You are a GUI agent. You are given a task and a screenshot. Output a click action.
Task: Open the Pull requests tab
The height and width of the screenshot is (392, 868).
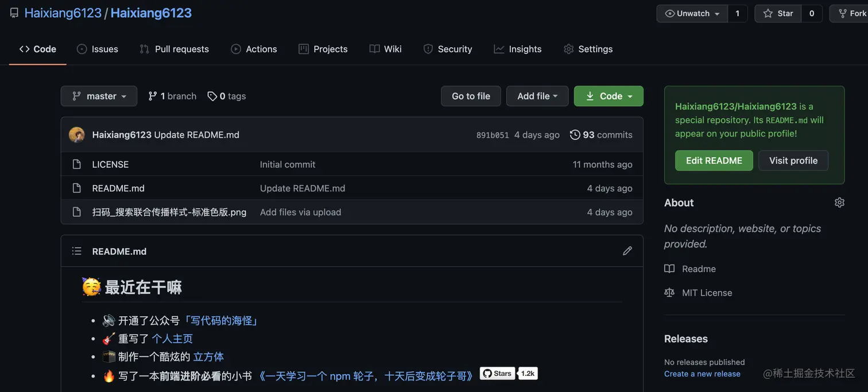(175, 49)
